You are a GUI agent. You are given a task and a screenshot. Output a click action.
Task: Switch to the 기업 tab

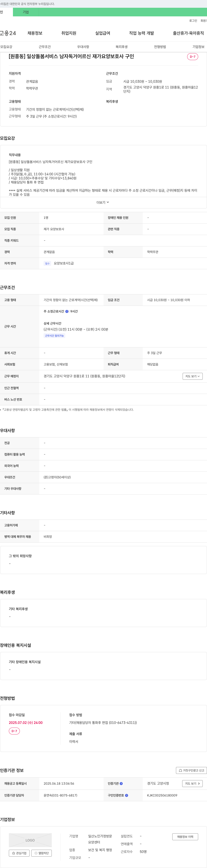26,12
